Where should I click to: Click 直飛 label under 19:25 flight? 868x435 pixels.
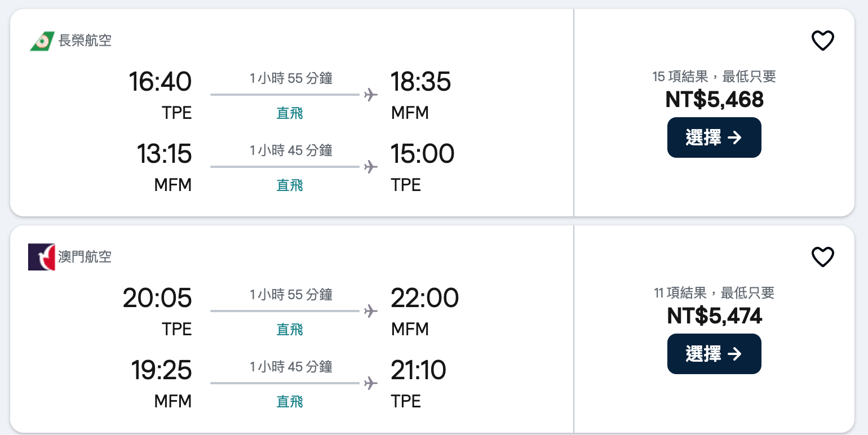coord(290,402)
